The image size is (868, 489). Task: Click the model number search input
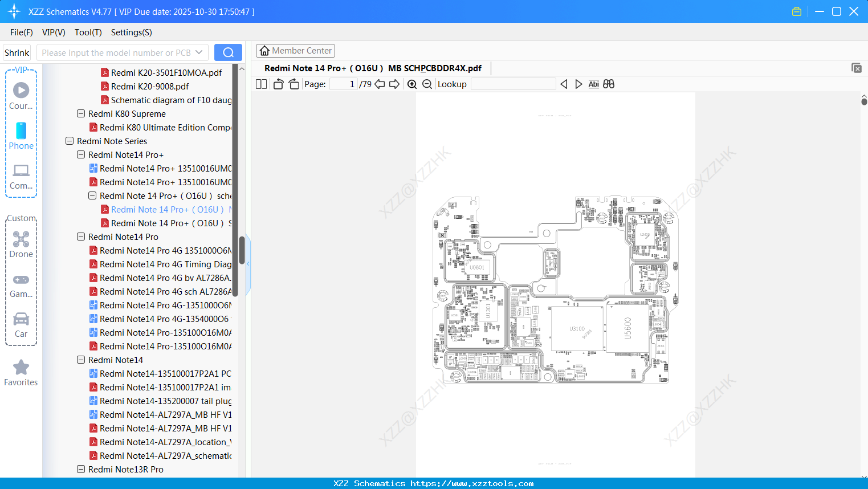[116, 52]
